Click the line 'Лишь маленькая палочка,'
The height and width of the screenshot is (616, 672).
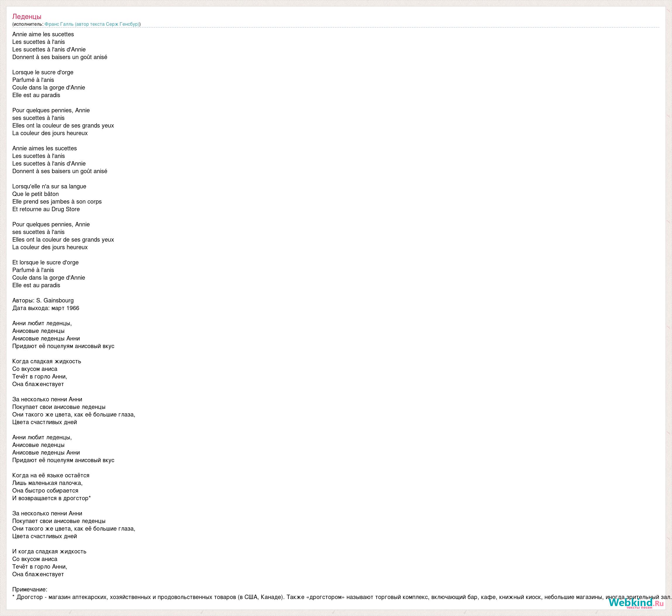click(x=47, y=483)
